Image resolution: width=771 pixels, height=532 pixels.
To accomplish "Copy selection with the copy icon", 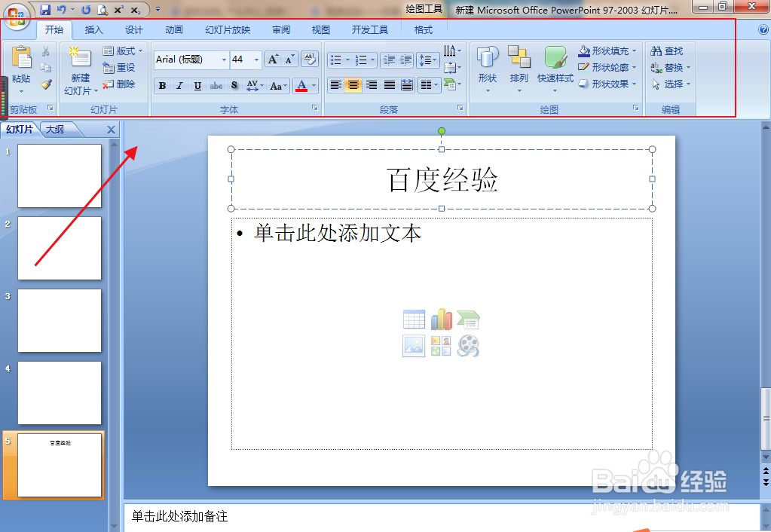I will [46, 67].
